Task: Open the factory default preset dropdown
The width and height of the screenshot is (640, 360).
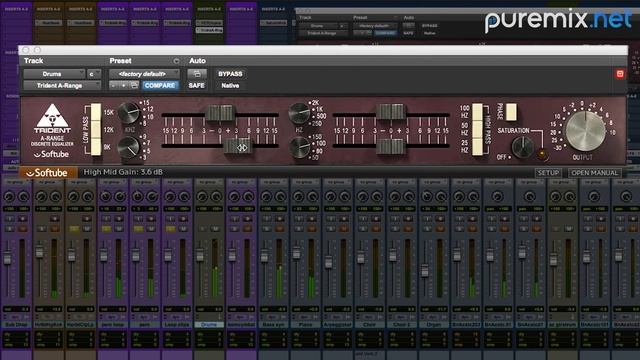Action: pos(144,74)
